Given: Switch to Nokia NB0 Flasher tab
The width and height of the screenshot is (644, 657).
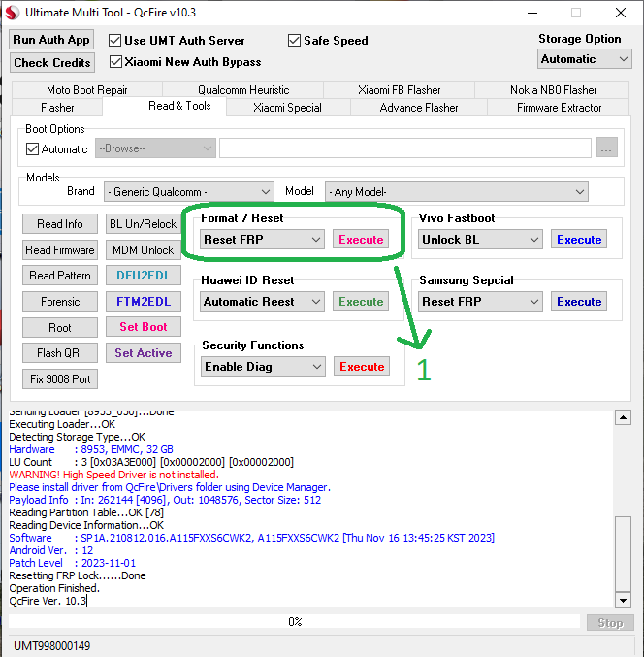Looking at the screenshot, I should coord(553,90).
